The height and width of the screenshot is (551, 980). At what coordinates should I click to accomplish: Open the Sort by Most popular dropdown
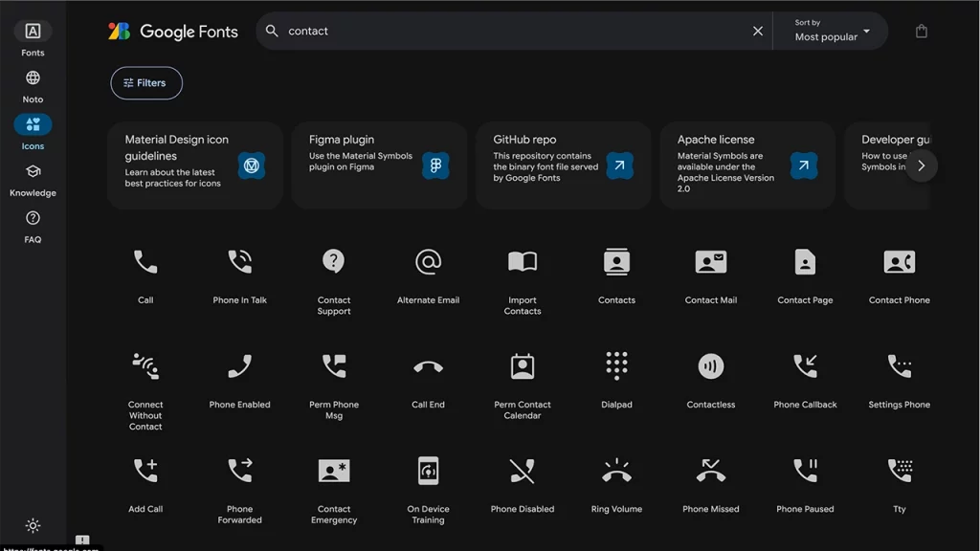831,31
